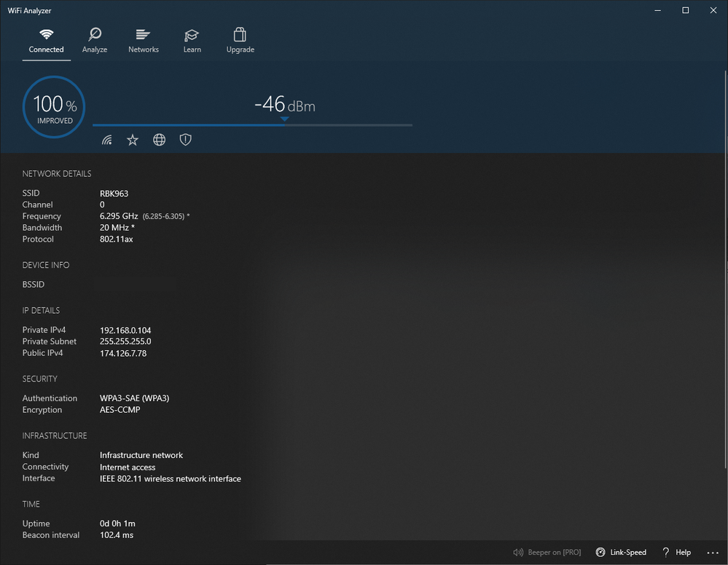The height and width of the screenshot is (565, 728).
Task: Switch to the Analyze tab
Action: 95,41
